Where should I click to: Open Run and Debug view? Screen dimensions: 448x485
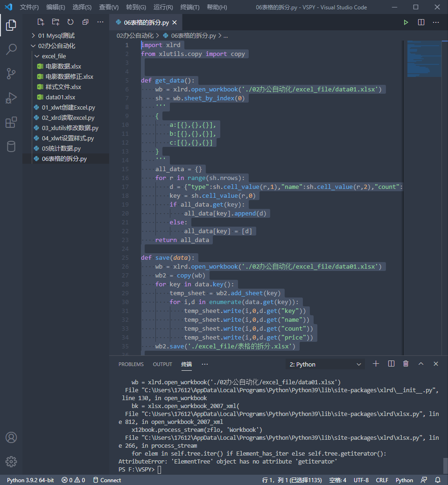[11, 98]
